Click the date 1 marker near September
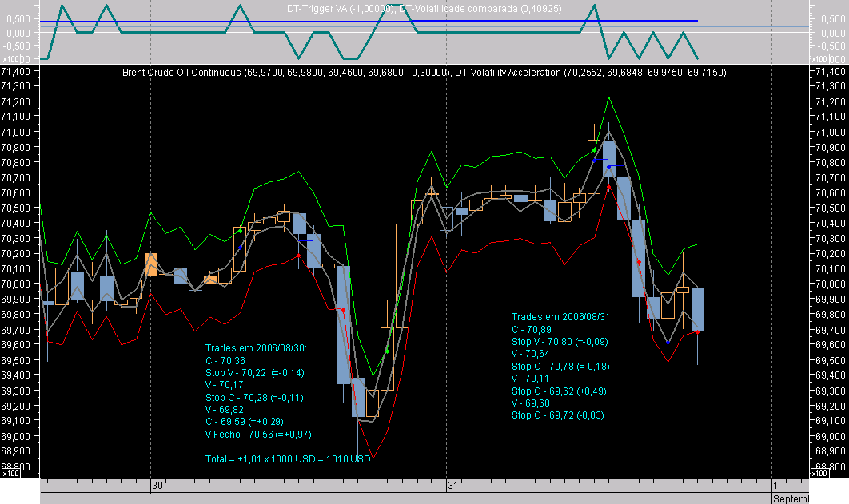Viewport: 849px width, 504px height. pos(774,483)
